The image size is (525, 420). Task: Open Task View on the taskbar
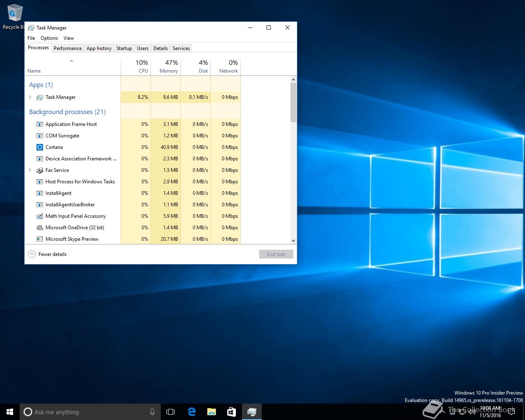tap(171, 412)
